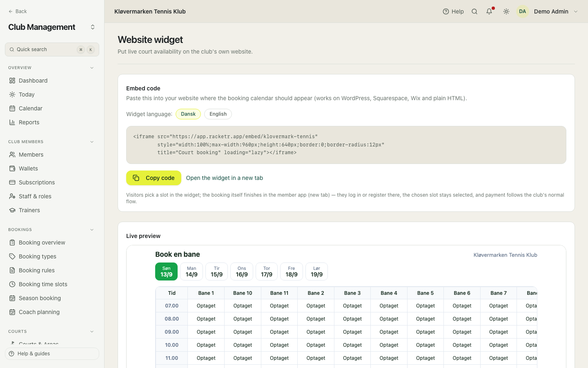Screen dimensions: 588x368
Task: Toggle the light/dark theme sun icon
Action: tap(506, 11)
